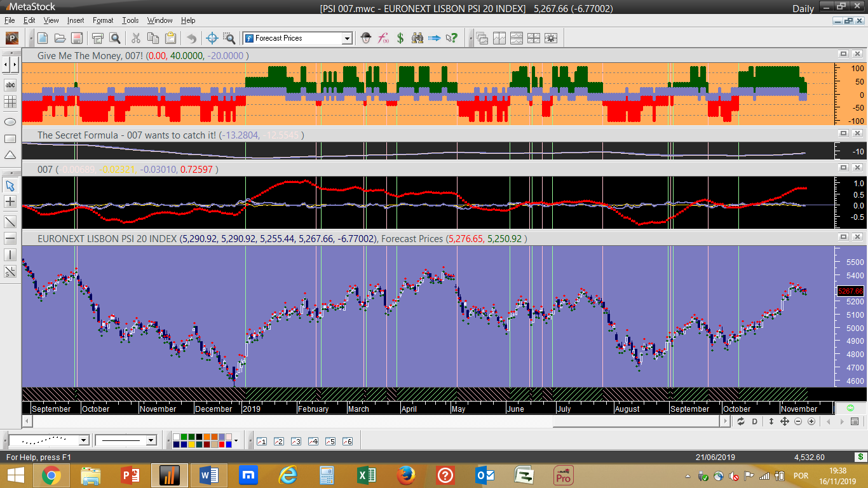
Task: Open The Explorer binoculars tool
Action: point(417,38)
